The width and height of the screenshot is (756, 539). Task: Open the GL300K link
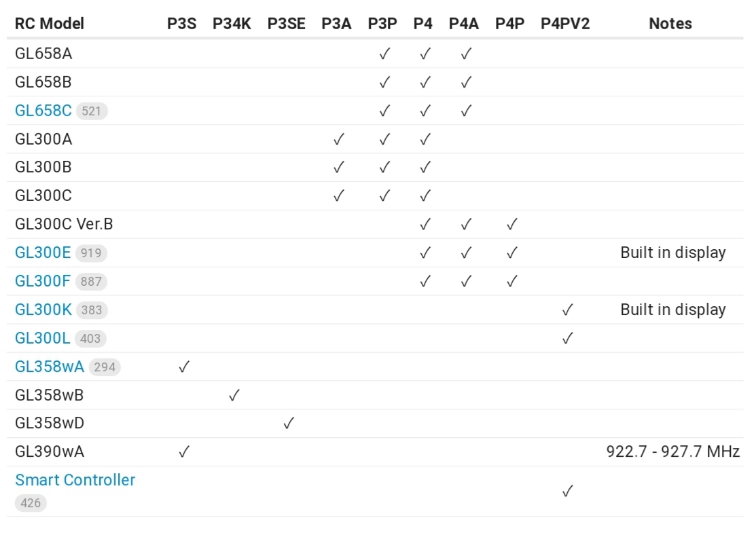click(43, 310)
